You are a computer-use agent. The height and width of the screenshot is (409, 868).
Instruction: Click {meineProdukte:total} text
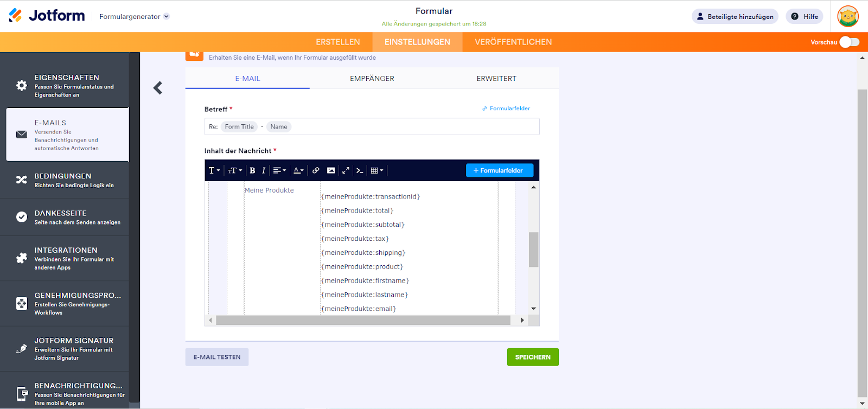coord(358,210)
